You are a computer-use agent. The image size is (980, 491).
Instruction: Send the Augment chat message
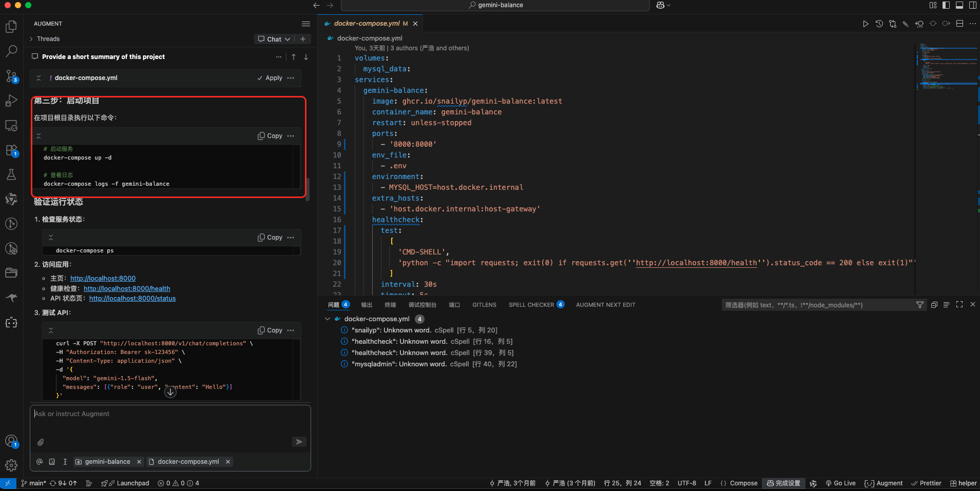point(299,442)
